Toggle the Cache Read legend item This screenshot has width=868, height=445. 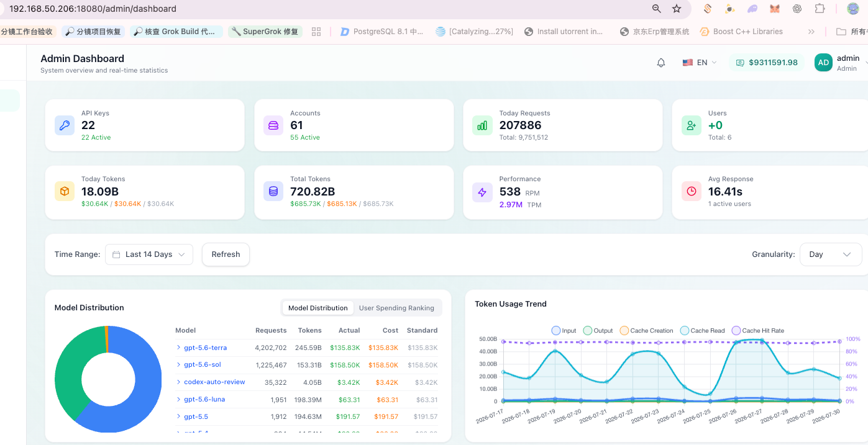[702, 331]
